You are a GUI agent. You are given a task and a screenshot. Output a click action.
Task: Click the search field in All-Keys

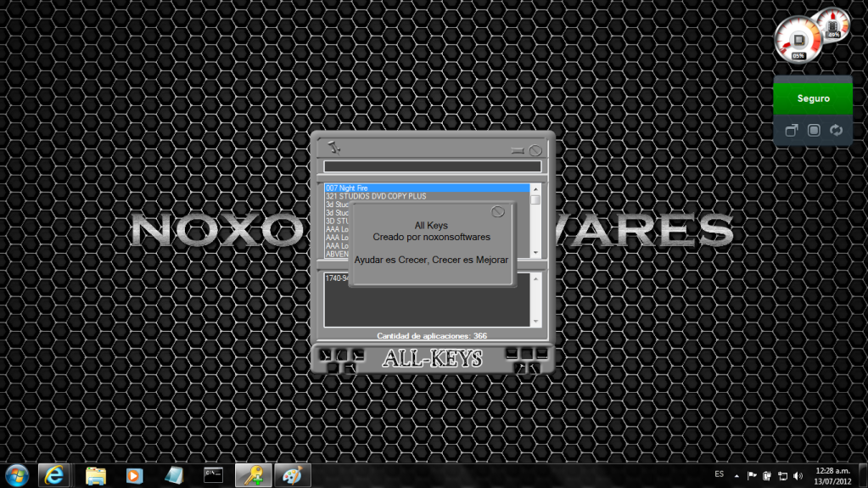point(433,166)
